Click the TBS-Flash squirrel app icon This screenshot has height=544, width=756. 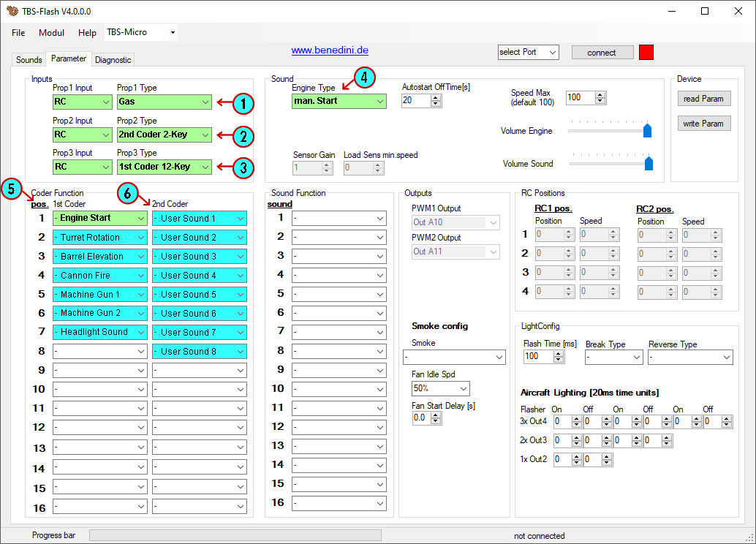10,12
